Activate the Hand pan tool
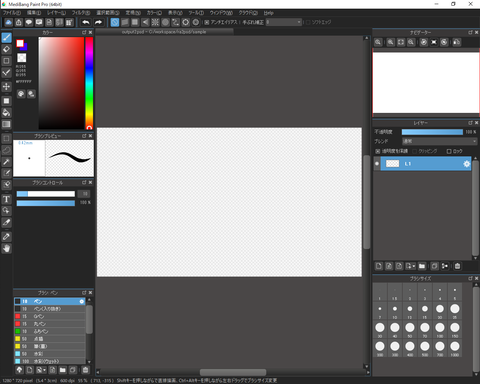The image size is (480, 384). [6, 248]
